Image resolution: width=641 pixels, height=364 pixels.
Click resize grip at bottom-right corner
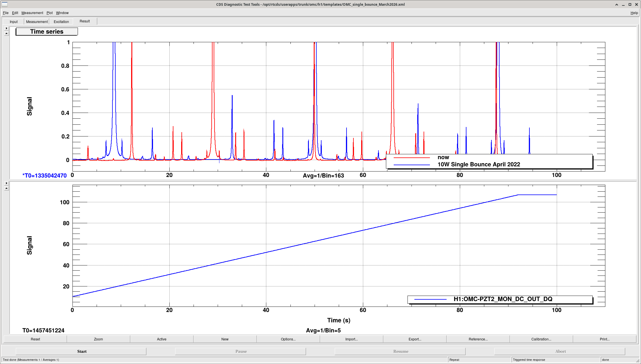638,361
